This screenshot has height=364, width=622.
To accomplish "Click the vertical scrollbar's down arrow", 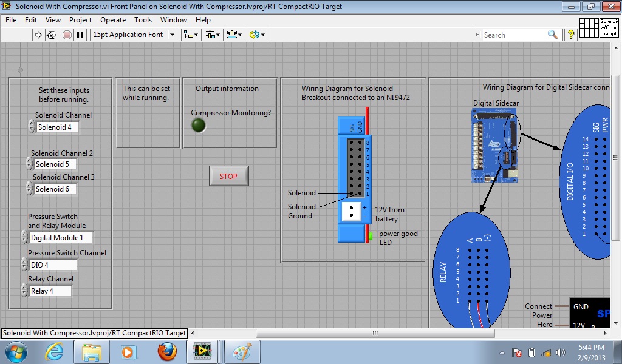I will tap(615, 323).
